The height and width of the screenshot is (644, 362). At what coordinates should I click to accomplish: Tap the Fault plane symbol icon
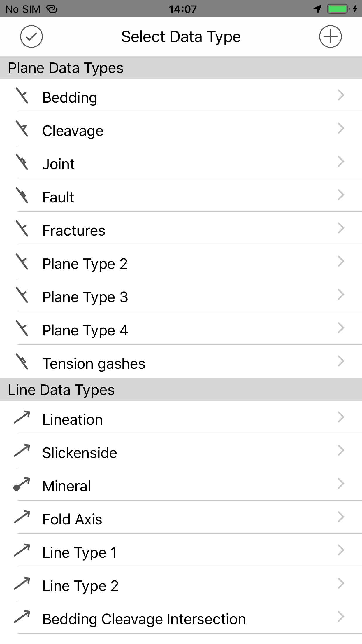[x=22, y=195]
